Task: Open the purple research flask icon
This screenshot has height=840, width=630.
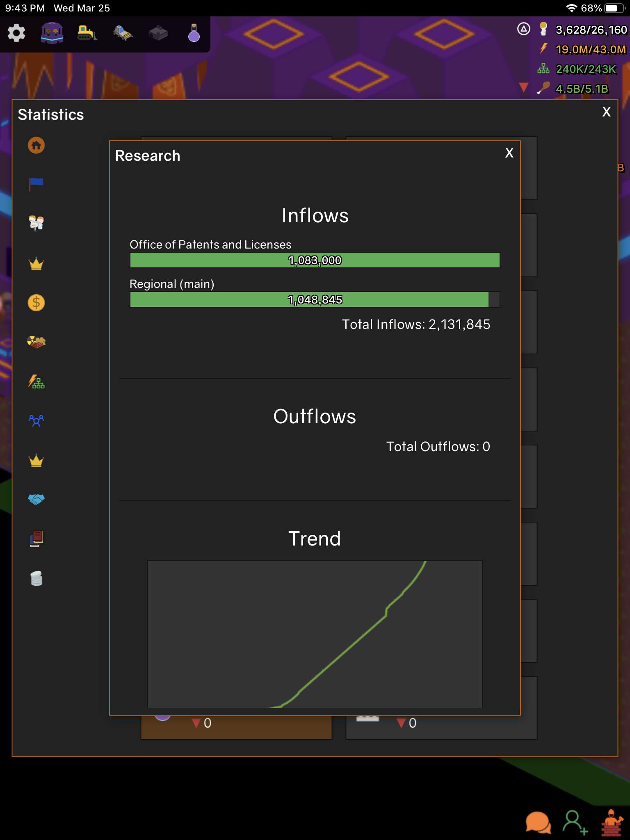Action: point(194,33)
